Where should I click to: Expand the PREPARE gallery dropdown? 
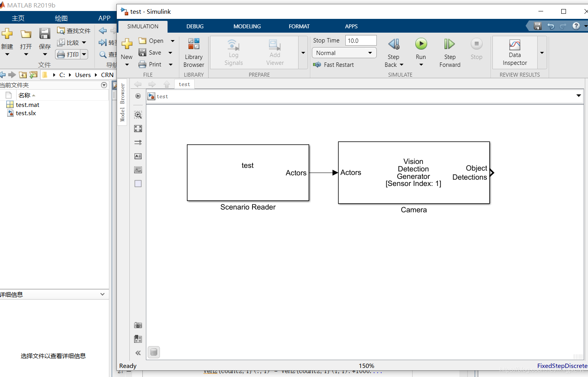tap(303, 53)
